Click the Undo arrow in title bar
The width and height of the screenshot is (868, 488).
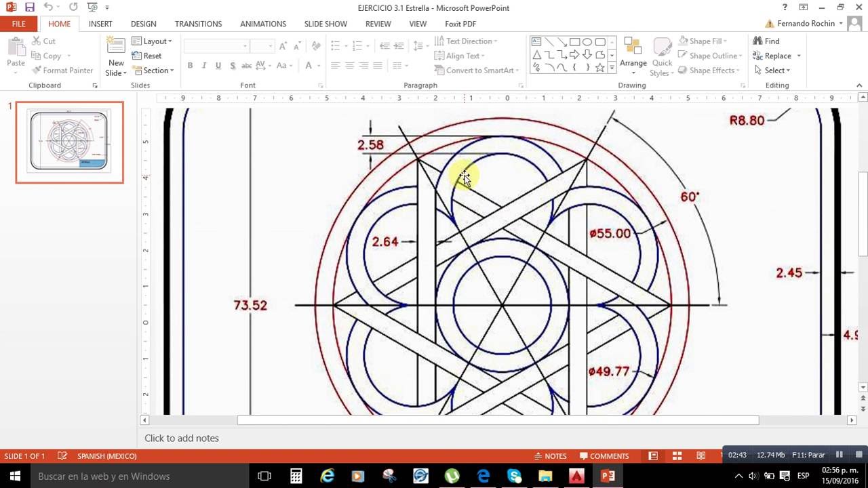[48, 7]
